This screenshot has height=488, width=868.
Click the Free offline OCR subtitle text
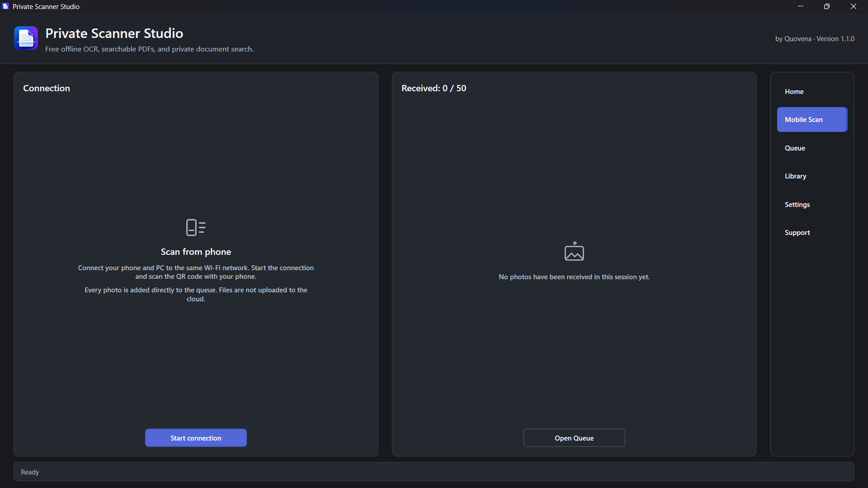click(x=149, y=49)
